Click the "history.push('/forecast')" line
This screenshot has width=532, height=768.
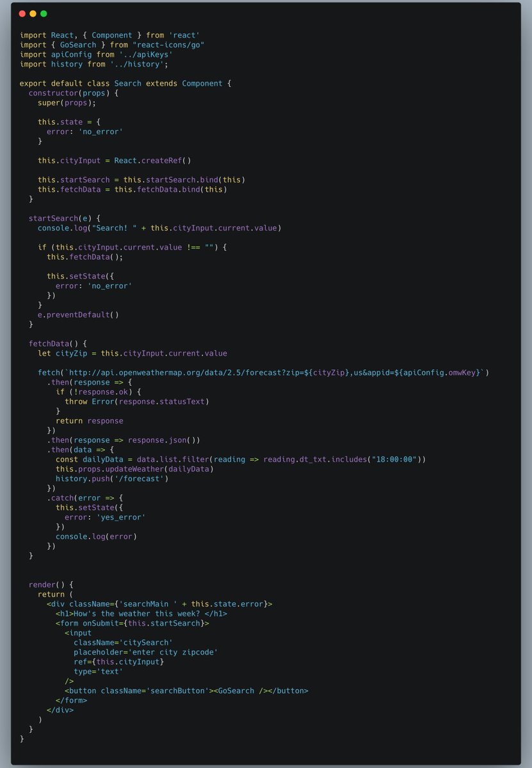(x=112, y=479)
